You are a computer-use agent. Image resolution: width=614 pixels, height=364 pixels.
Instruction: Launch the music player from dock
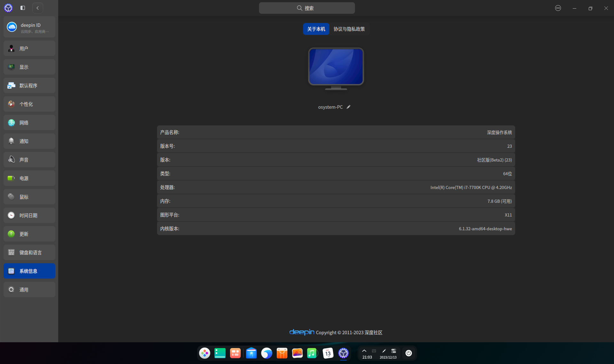click(x=312, y=353)
